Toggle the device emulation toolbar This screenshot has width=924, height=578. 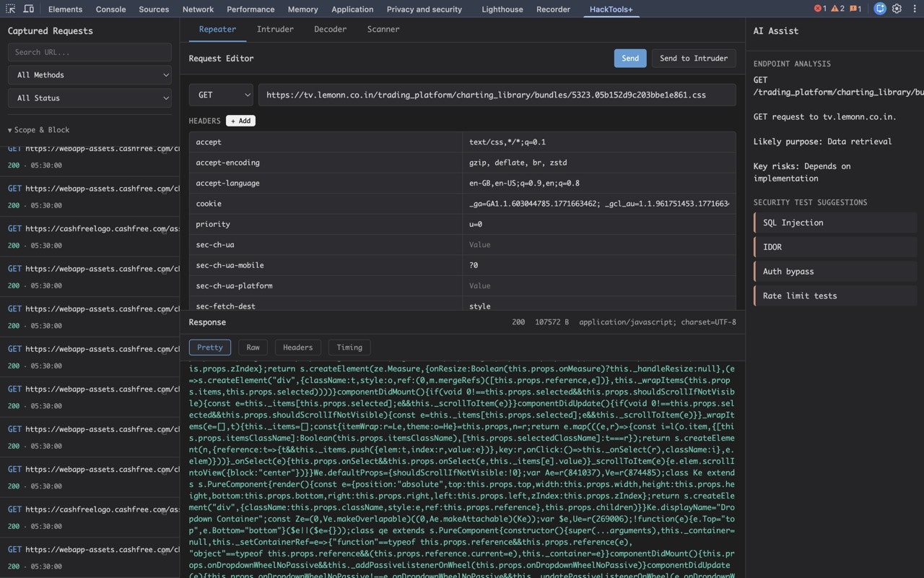tap(27, 9)
